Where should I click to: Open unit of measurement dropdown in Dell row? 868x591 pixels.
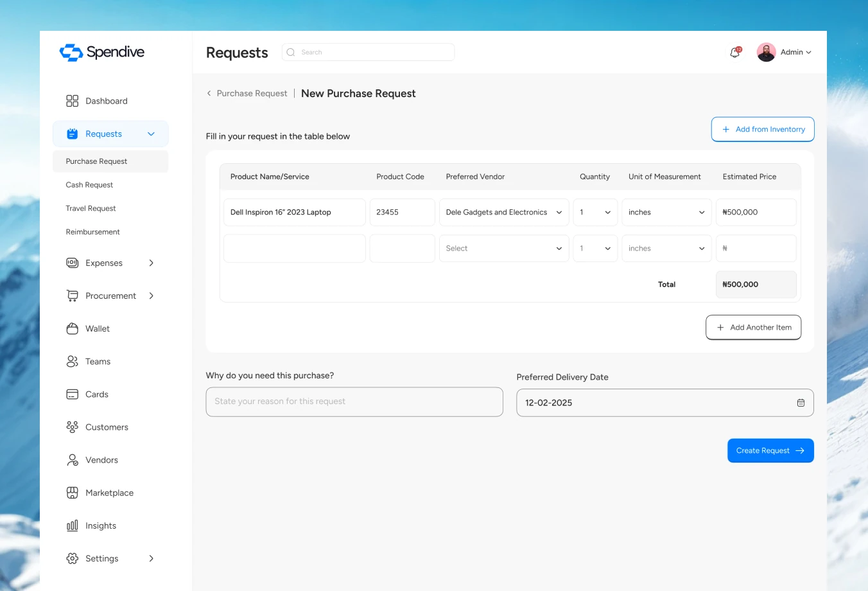coord(666,212)
